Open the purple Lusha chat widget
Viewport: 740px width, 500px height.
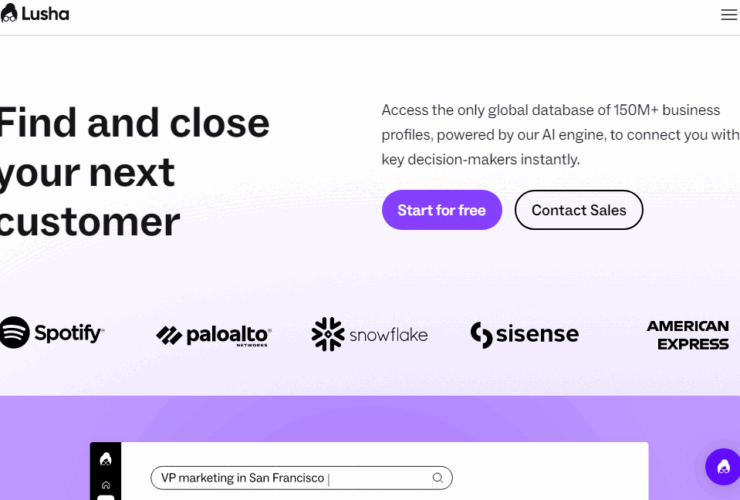723,466
